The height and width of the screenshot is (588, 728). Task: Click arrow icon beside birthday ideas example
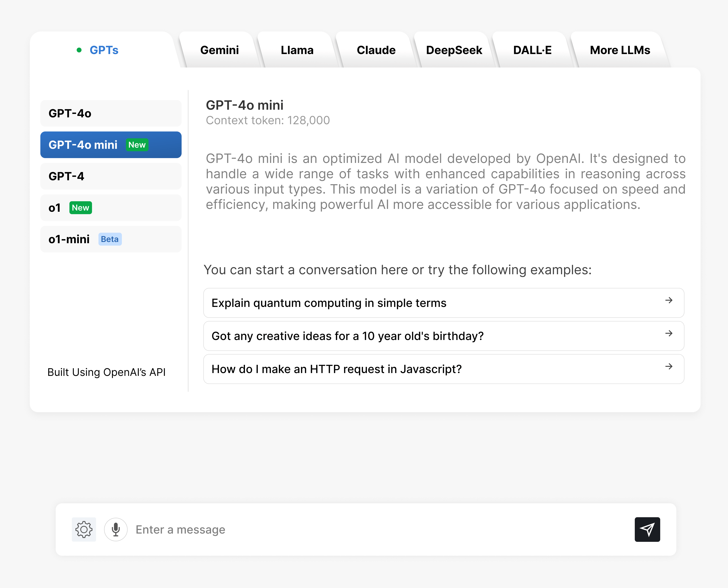(668, 334)
